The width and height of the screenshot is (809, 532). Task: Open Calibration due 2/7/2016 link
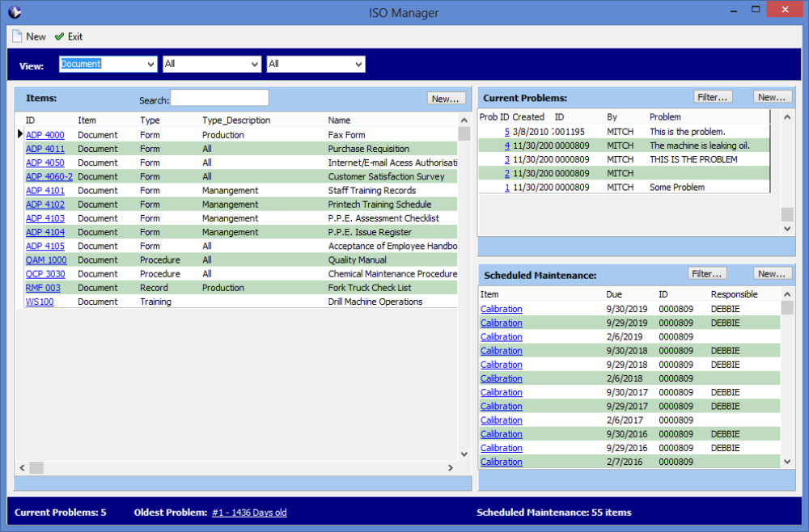501,462
